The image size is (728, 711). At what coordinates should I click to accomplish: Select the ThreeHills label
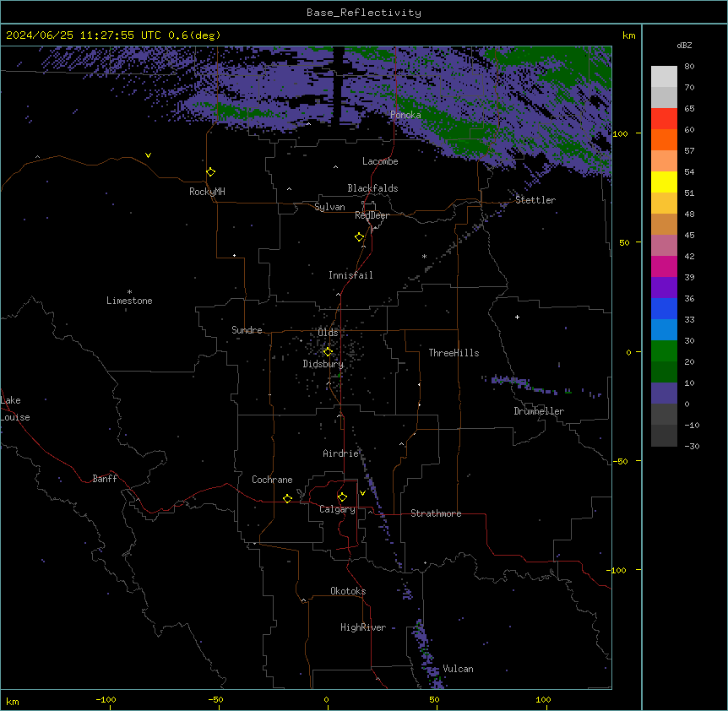tap(454, 353)
